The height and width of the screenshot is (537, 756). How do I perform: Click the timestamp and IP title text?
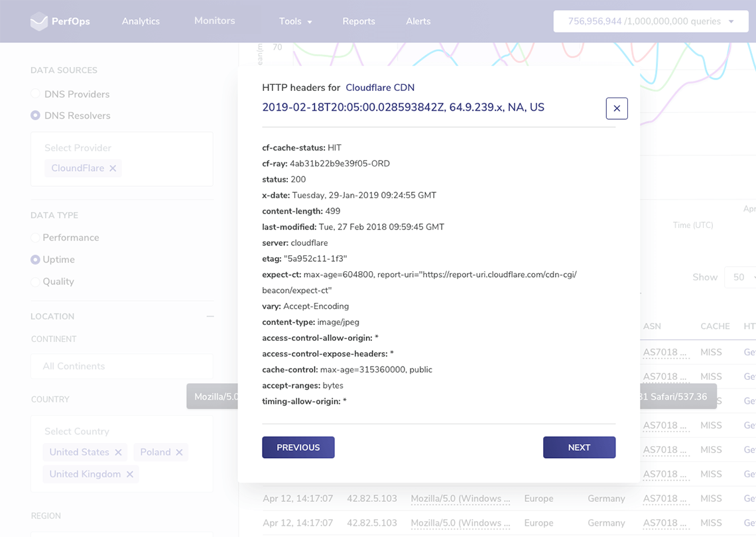click(x=403, y=107)
